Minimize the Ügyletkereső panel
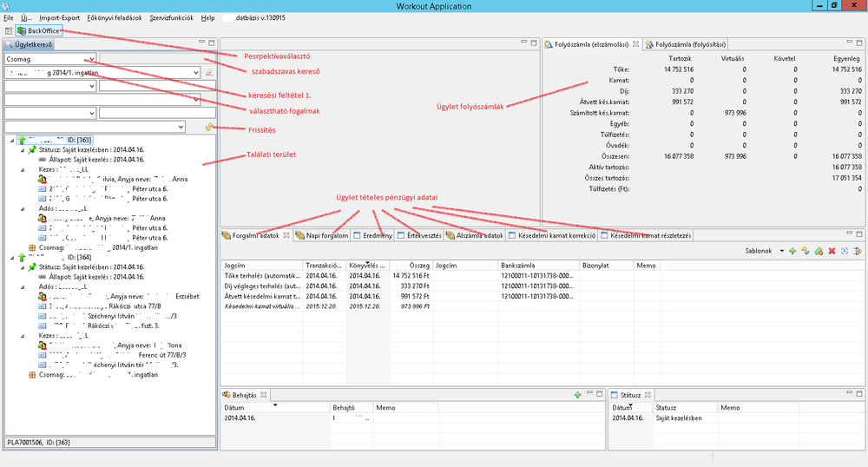Screen dimensions: 868x467 (201, 42)
